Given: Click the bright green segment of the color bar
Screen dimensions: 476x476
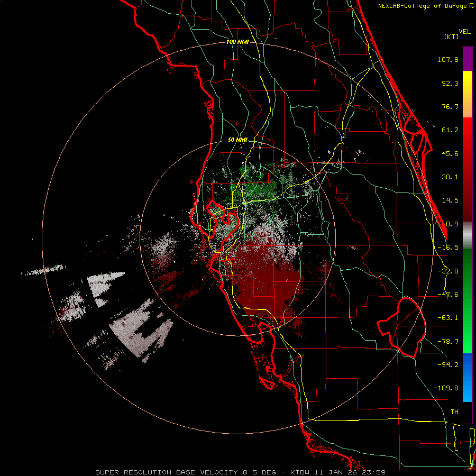Looking at the screenshot, I should 467,300.
